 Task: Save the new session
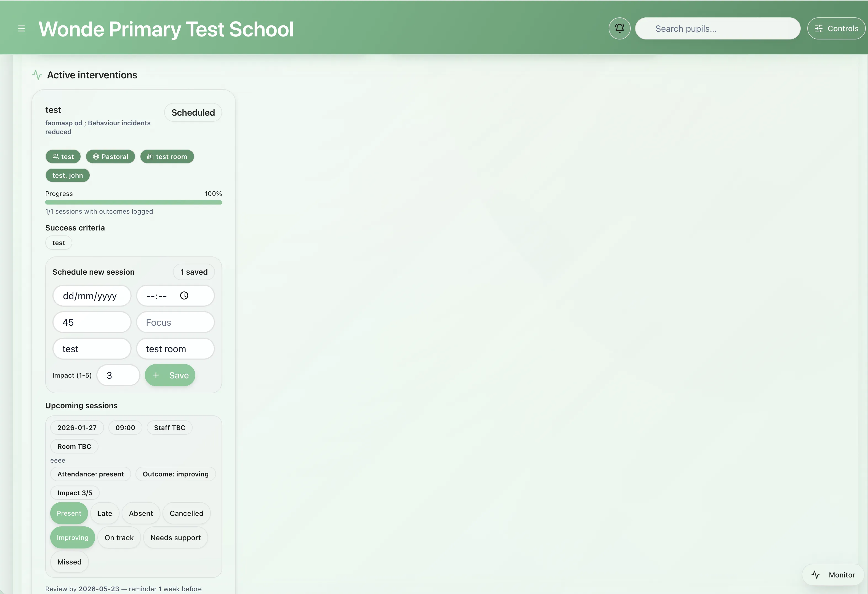point(170,375)
